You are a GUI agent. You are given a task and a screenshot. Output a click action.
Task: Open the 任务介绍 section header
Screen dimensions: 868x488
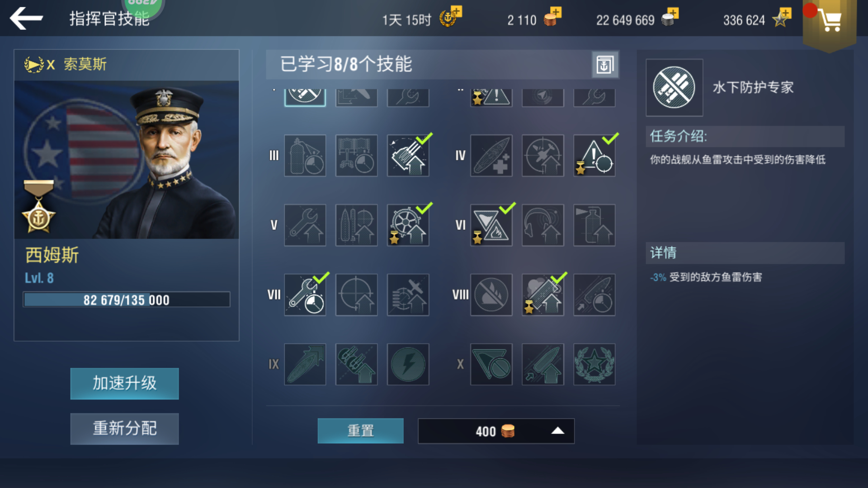[x=745, y=136]
